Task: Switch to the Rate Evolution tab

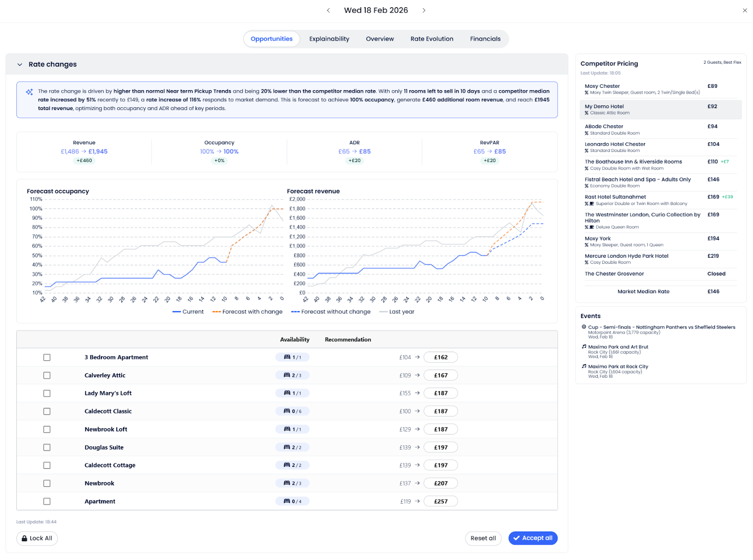Action: pos(432,39)
